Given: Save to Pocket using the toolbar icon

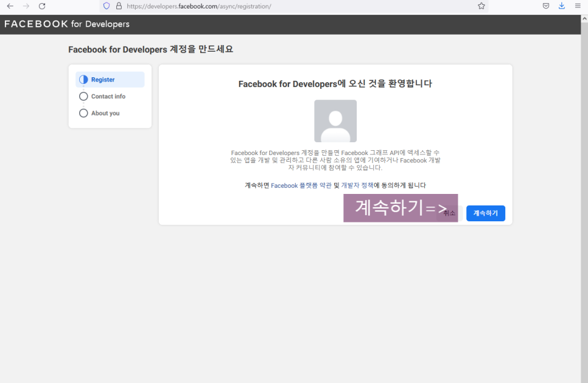Looking at the screenshot, I should (546, 6).
